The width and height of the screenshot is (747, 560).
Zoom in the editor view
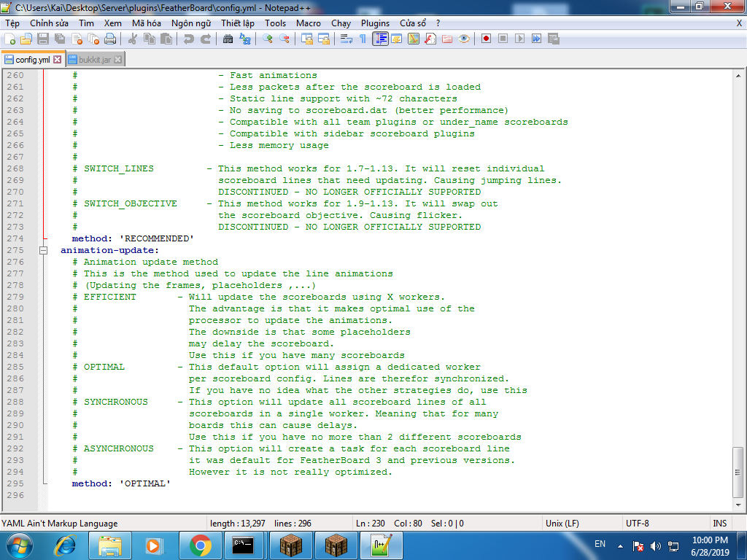tap(267, 39)
